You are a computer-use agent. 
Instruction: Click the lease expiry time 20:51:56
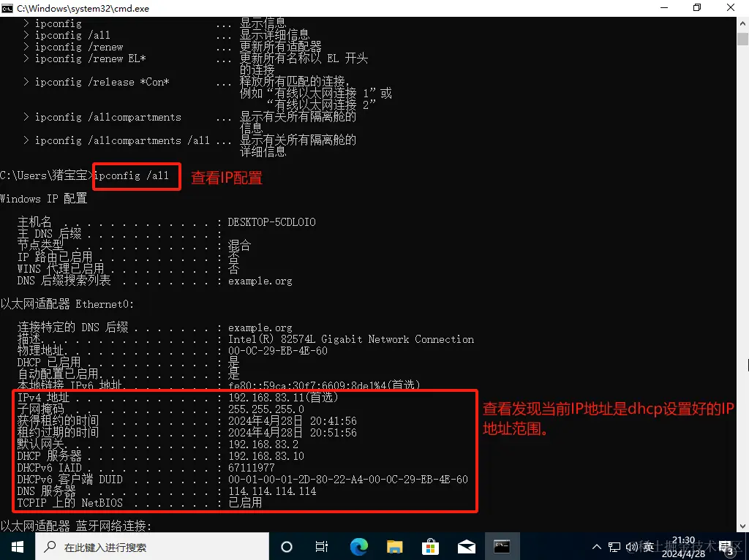pos(334,433)
